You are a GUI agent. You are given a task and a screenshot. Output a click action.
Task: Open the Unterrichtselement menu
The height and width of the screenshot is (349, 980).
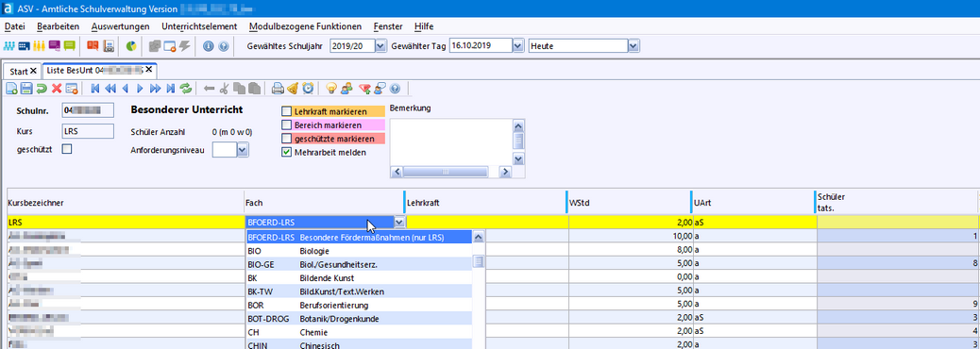[x=199, y=26]
